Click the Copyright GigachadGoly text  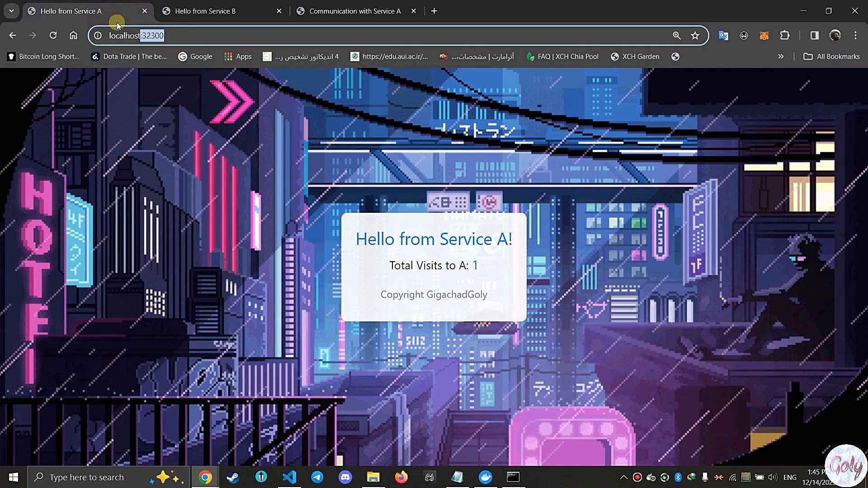[434, 295]
